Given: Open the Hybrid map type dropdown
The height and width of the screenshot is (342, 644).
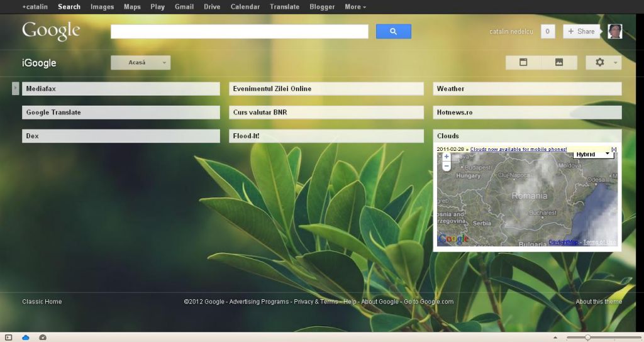Looking at the screenshot, I should tap(592, 154).
